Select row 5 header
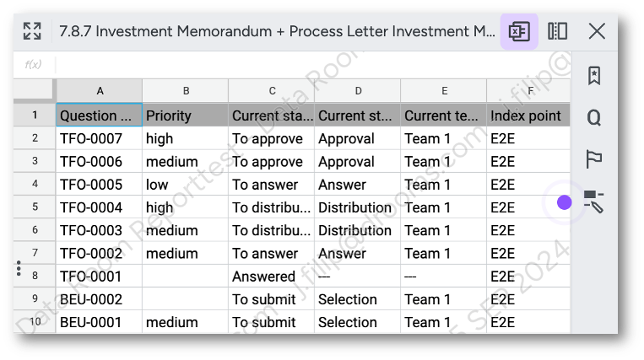This screenshot has width=644, height=360. 35,207
